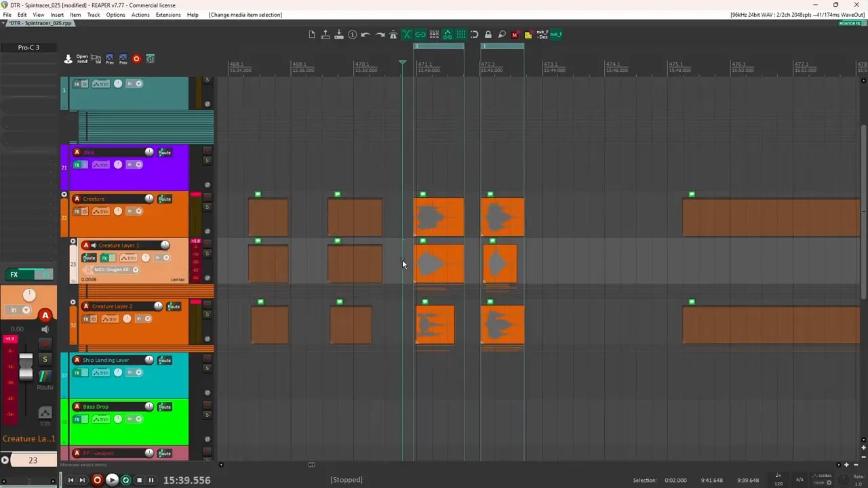868x488 pixels.
Task: Click Route button on Ship Landing Layer track
Action: 165,360
